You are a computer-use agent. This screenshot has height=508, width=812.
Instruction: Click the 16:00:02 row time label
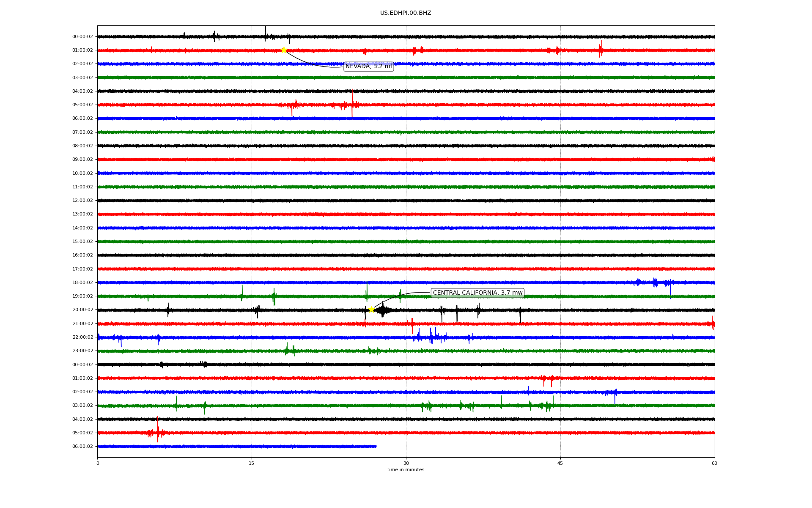coord(82,255)
